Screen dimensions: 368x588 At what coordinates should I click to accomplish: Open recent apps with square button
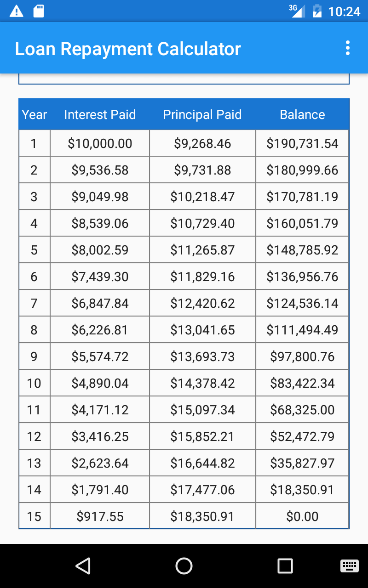(x=285, y=566)
